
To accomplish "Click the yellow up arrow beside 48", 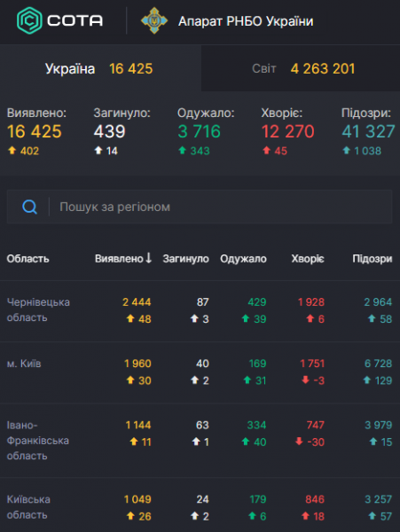I will [130, 318].
